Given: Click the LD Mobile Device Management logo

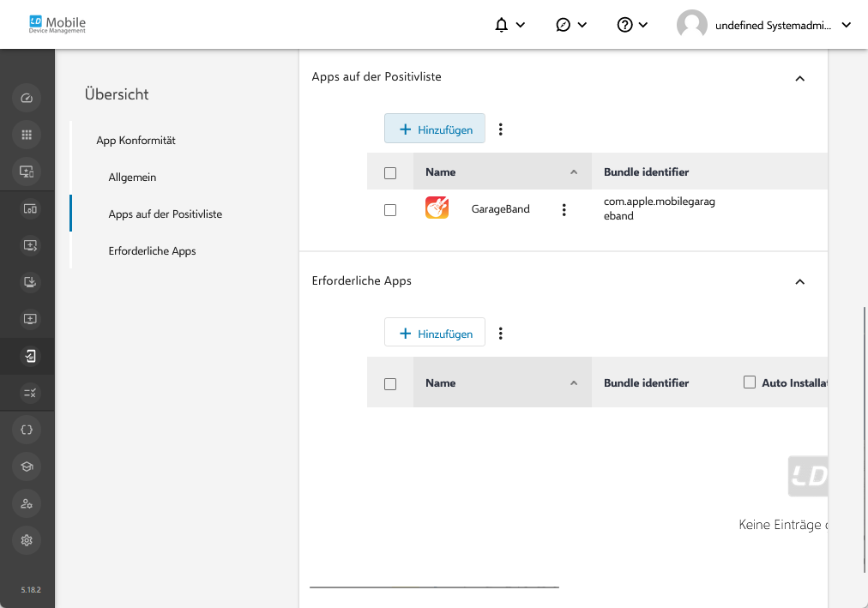Looking at the screenshot, I should point(57,24).
